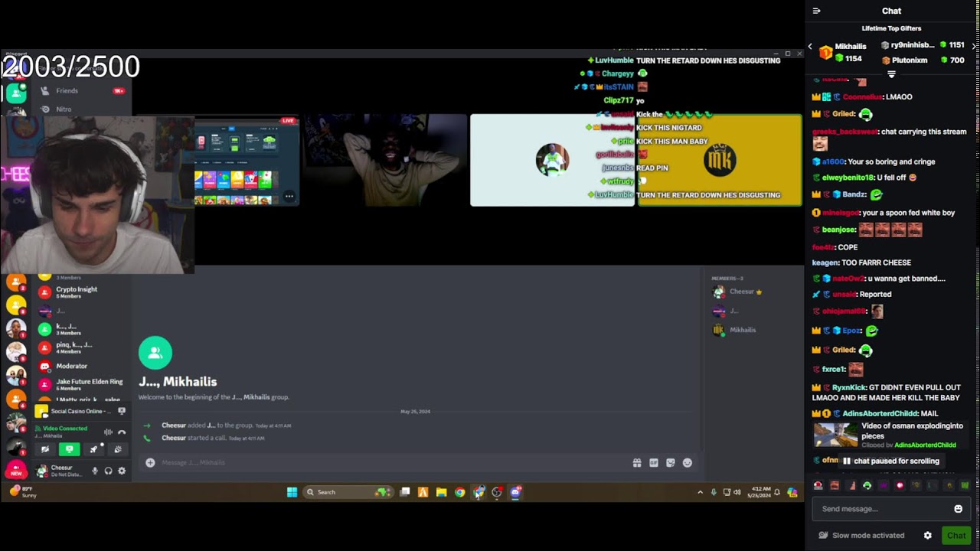This screenshot has width=980, height=551.
Task: Click the AdinsAborterdChildd username
Action: [880, 414]
